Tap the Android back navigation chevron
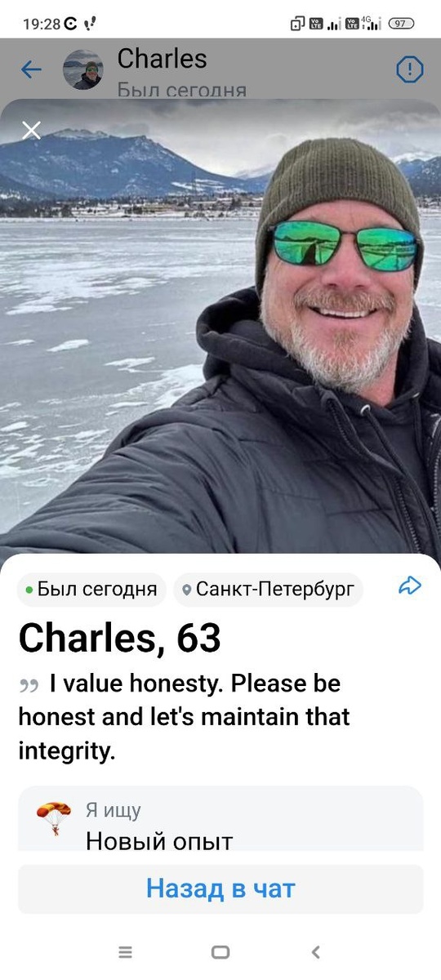441x980 pixels. point(316,951)
